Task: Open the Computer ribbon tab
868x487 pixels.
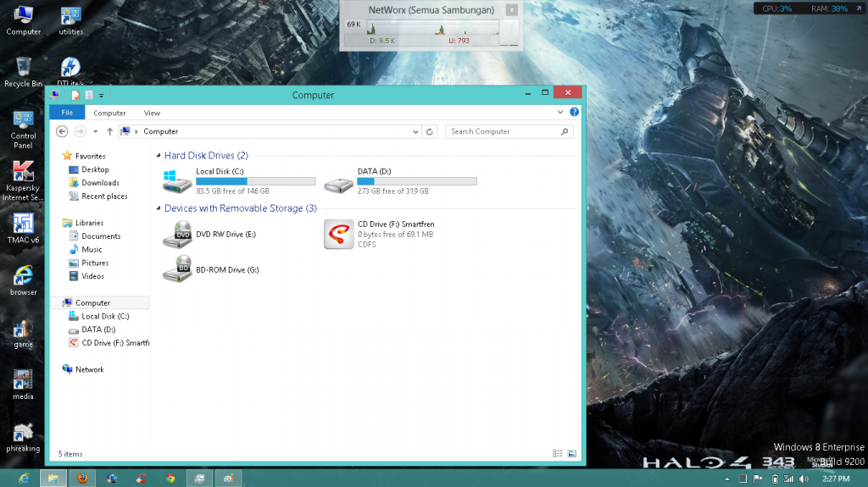Action: point(109,113)
